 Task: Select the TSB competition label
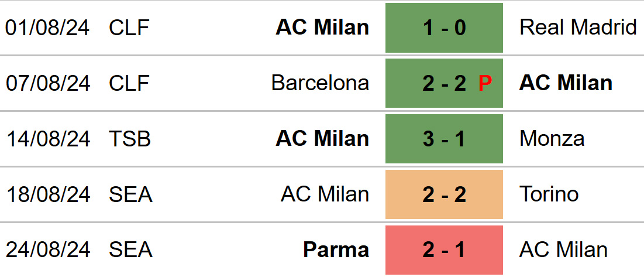point(130,139)
